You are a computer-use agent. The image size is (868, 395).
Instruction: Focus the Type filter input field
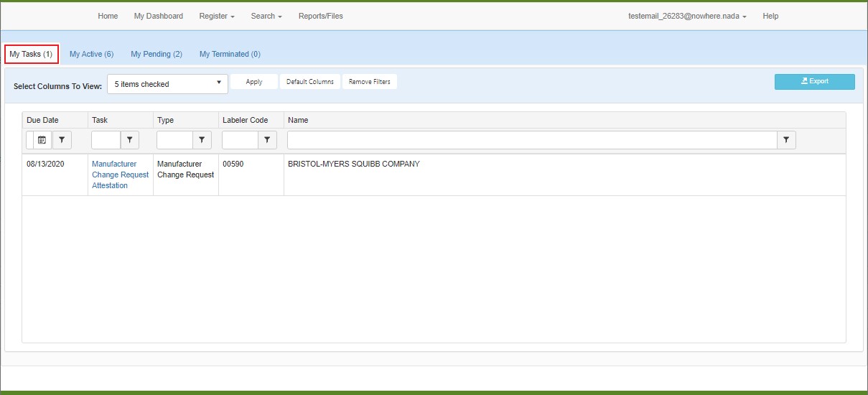(x=174, y=140)
